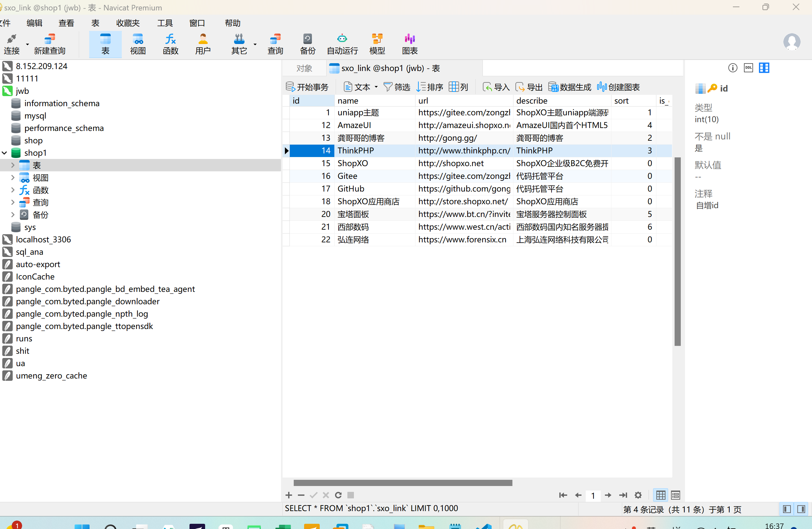812x529 pixels.
Task: Open the 连接 dropdown arrow
Action: click(x=27, y=44)
